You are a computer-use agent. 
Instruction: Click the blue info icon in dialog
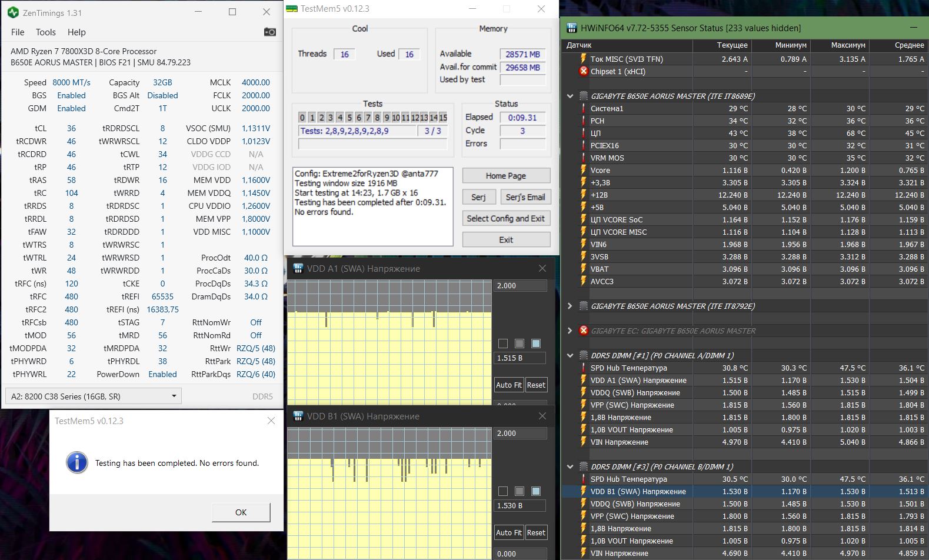tap(76, 463)
